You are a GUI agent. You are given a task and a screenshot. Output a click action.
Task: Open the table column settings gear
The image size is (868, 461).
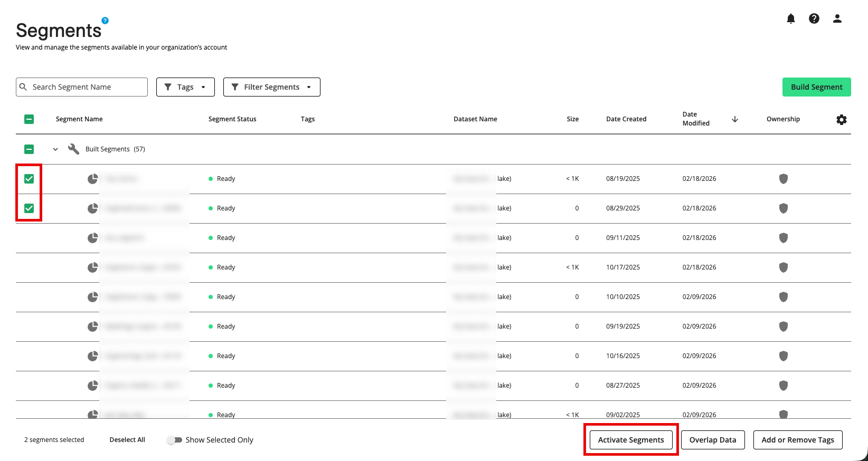841,120
